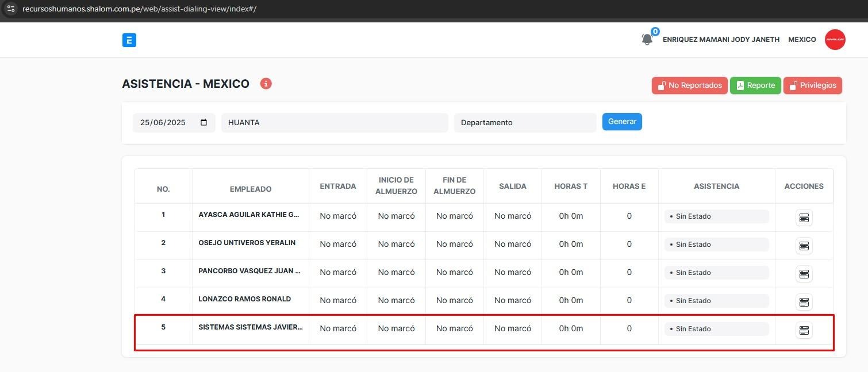Screen dimensions: 868x372
Task: Click the blue E sidebar menu icon
Action: [x=129, y=40]
